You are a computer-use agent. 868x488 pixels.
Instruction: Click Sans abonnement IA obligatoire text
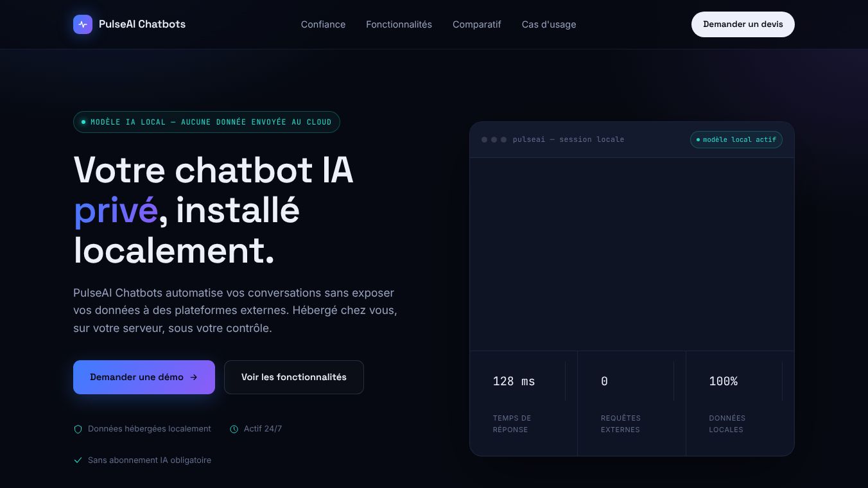click(150, 460)
